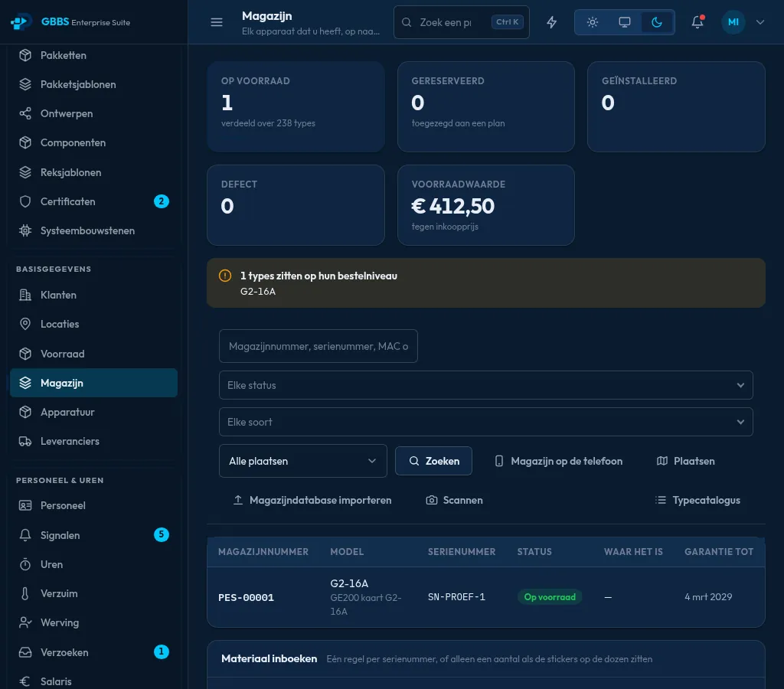This screenshot has width=784, height=689.
Task: Open the Plaatsen map view
Action: (x=685, y=461)
